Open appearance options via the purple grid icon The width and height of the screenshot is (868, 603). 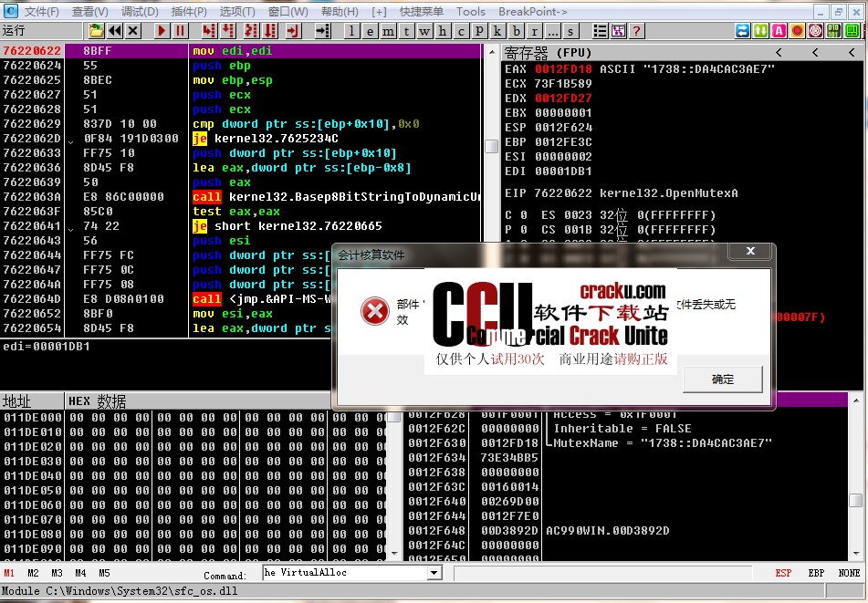tap(618, 31)
